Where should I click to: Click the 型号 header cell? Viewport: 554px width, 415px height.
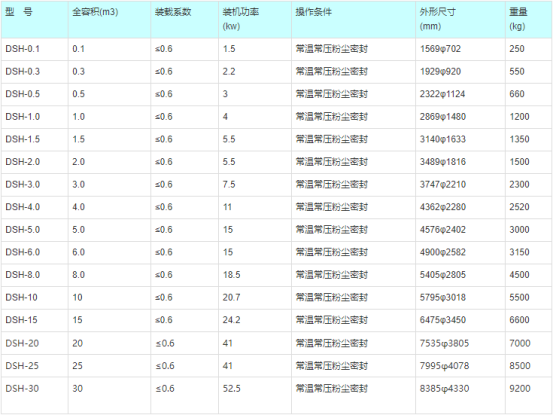[35, 20]
